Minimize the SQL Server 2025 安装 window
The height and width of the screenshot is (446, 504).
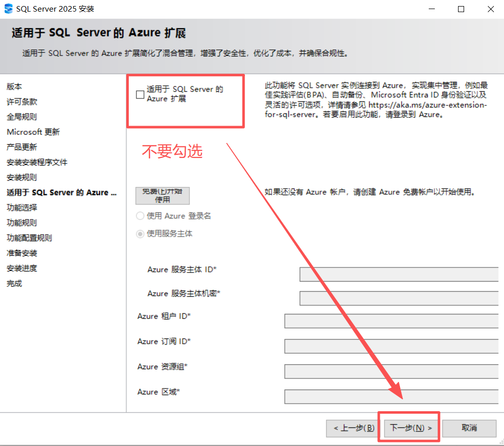click(x=432, y=9)
